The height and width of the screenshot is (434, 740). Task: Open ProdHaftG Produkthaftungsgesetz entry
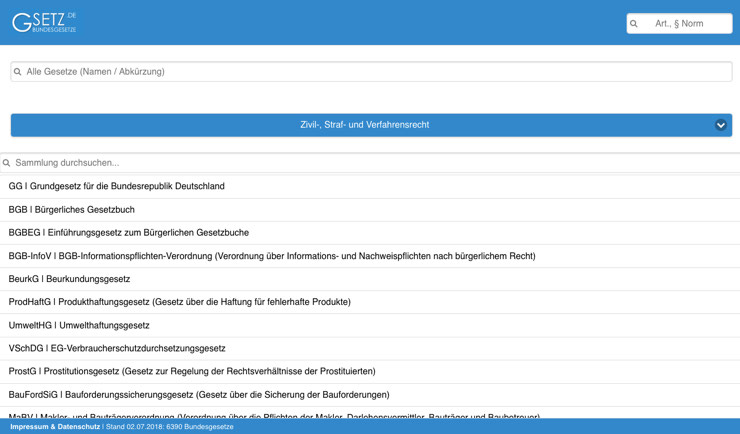(180, 302)
